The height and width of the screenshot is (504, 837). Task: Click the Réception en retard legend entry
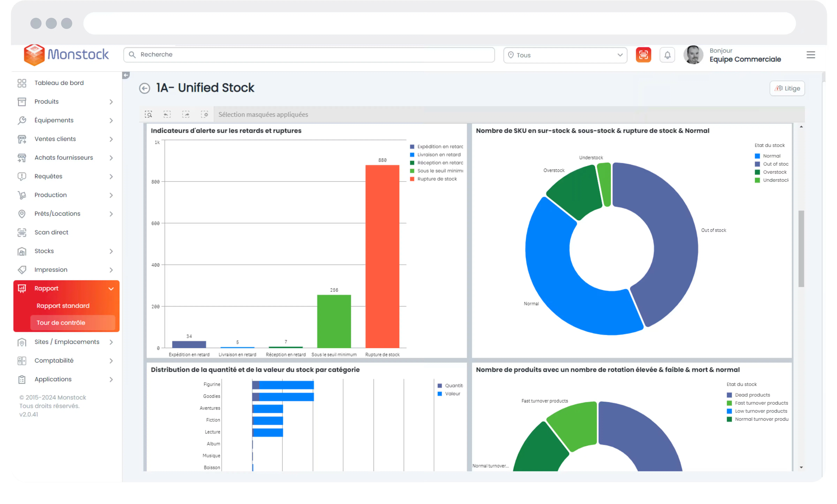coord(436,163)
